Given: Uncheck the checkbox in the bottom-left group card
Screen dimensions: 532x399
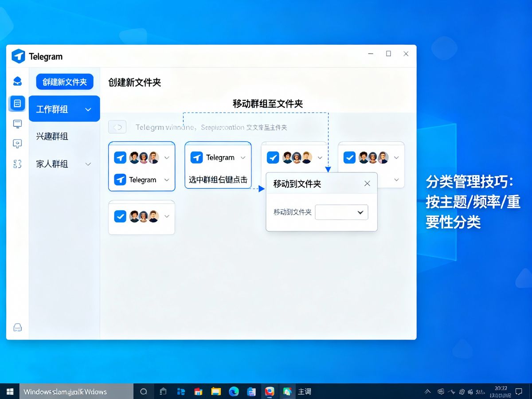Looking at the screenshot, I should pyautogui.click(x=120, y=216).
